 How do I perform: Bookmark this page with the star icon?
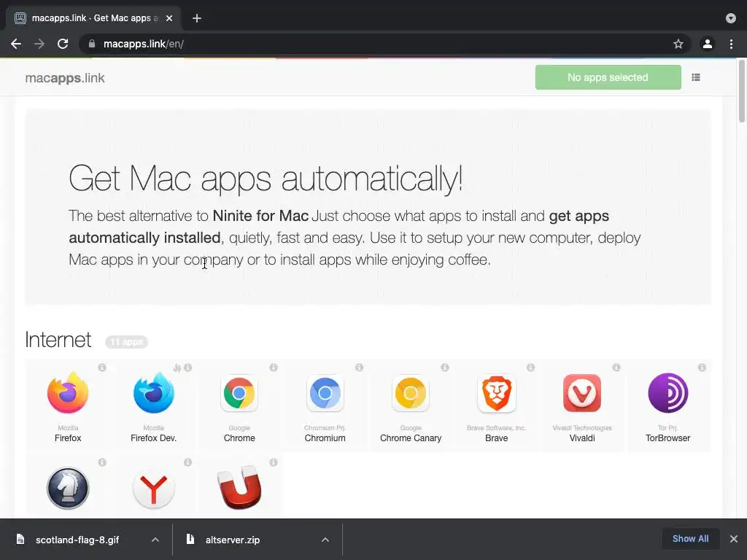[x=678, y=44]
